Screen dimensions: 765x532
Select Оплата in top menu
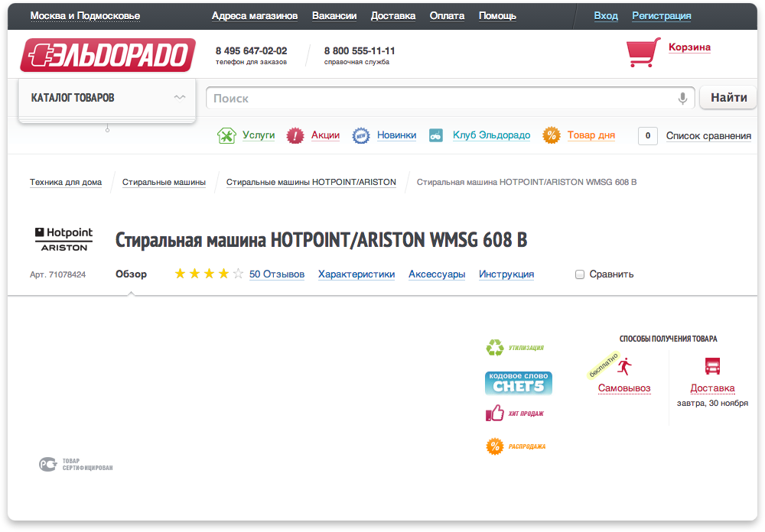[447, 16]
